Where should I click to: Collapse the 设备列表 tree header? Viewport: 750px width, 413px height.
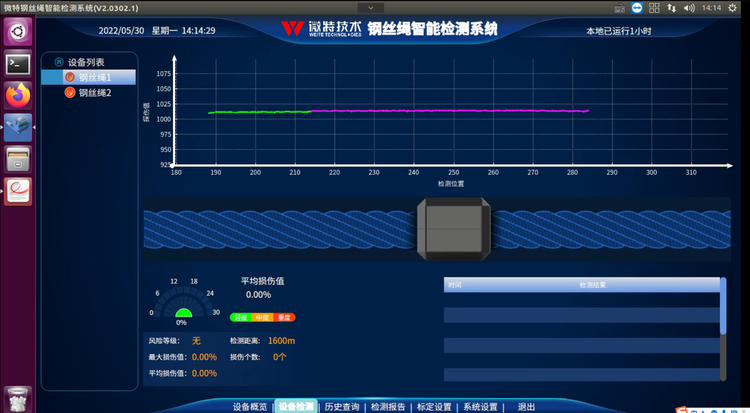pos(59,61)
